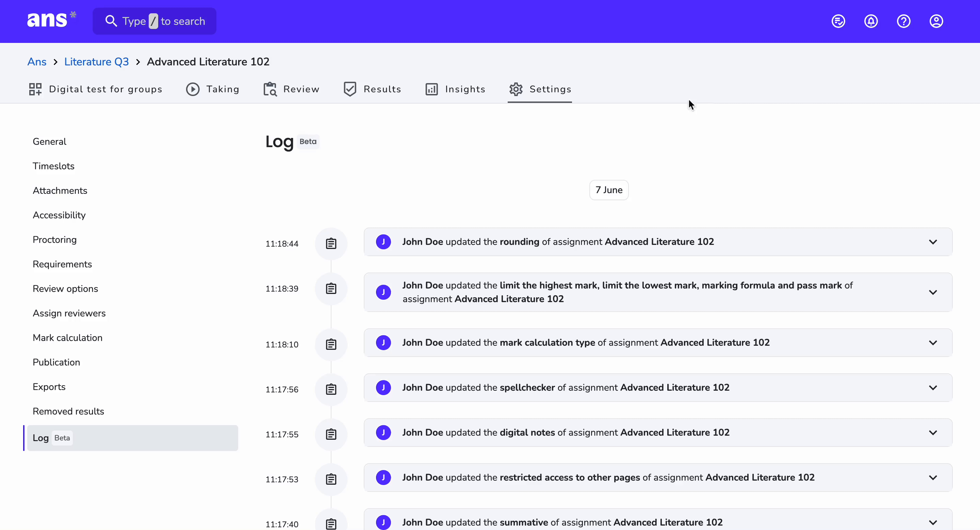Open the notifications bell icon

point(871,21)
